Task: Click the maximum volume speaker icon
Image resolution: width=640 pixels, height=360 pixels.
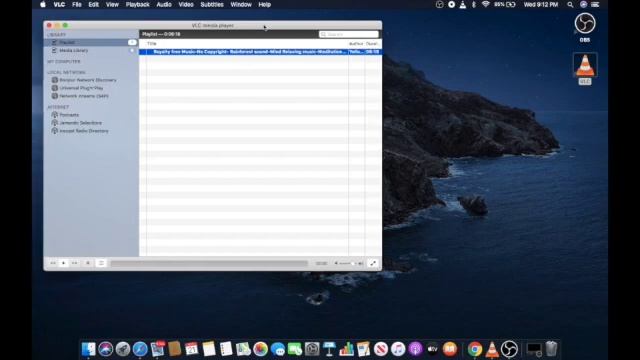Action: pos(360,264)
